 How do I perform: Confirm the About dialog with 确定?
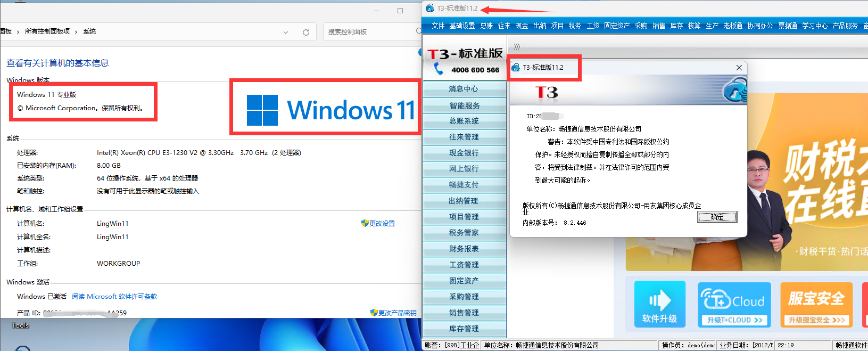tap(717, 217)
